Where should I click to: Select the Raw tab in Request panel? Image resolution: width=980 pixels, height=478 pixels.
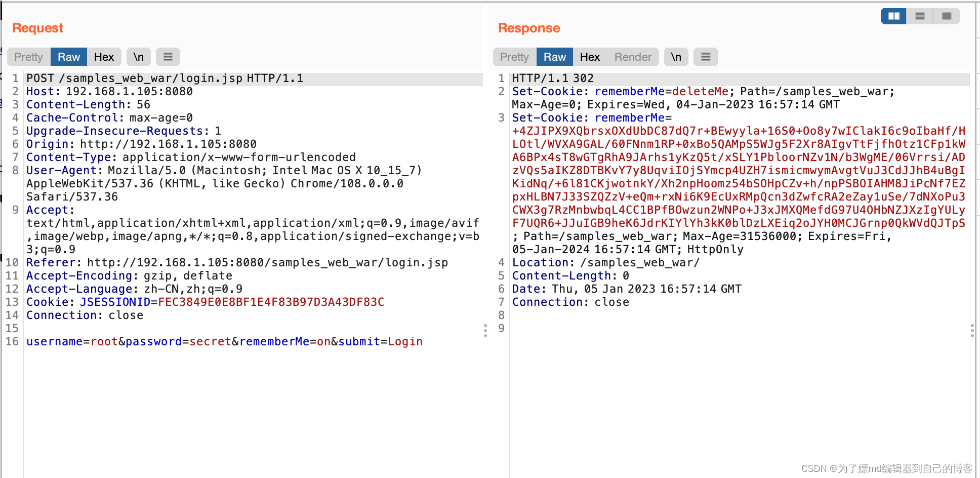tap(69, 57)
